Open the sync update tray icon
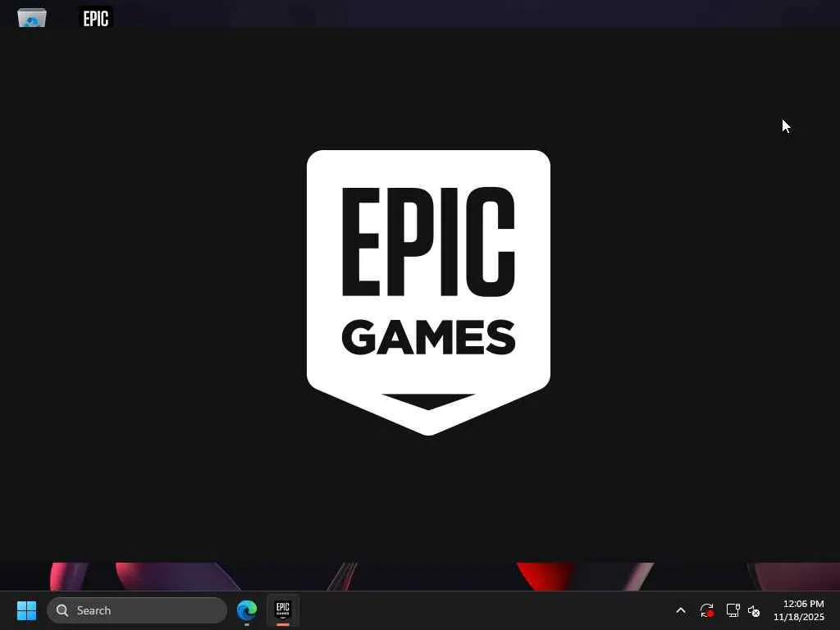Image resolution: width=840 pixels, height=630 pixels. click(706, 610)
